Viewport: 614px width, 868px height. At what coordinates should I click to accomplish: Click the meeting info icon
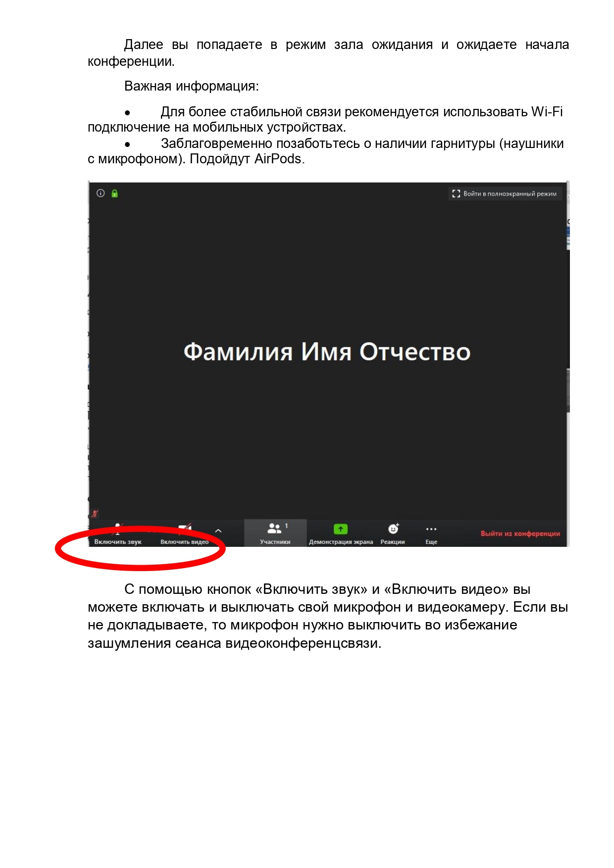point(101,193)
